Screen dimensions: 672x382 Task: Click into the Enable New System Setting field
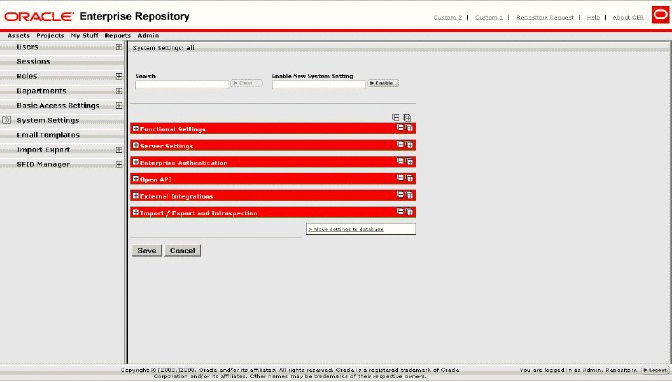318,84
